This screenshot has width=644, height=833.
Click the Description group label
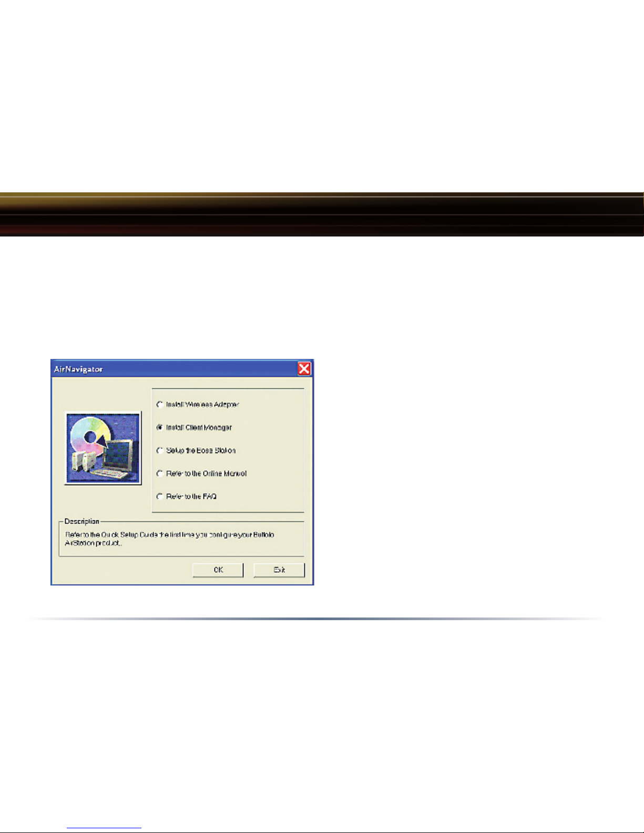point(81,521)
